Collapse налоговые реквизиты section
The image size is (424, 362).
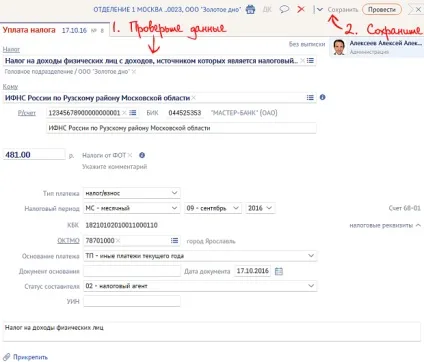tap(385, 225)
